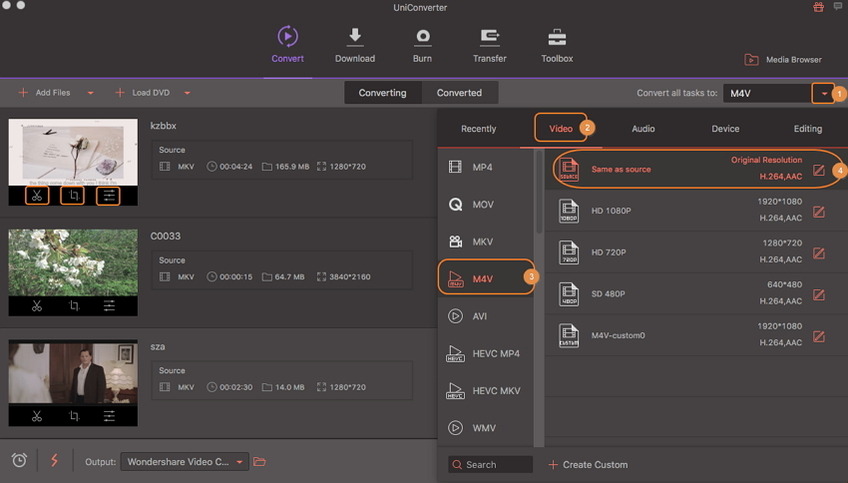848x483 pixels.
Task: Click the crop icon under C0033 video
Action: [x=72, y=306]
